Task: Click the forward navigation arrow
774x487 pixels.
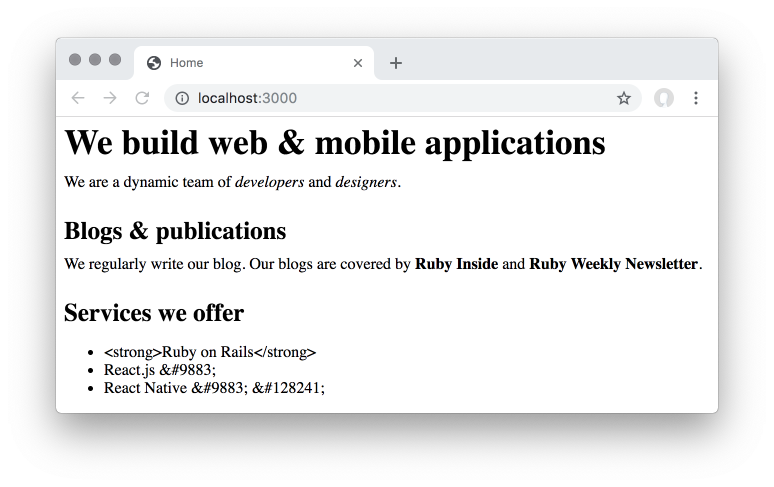Action: [x=110, y=98]
